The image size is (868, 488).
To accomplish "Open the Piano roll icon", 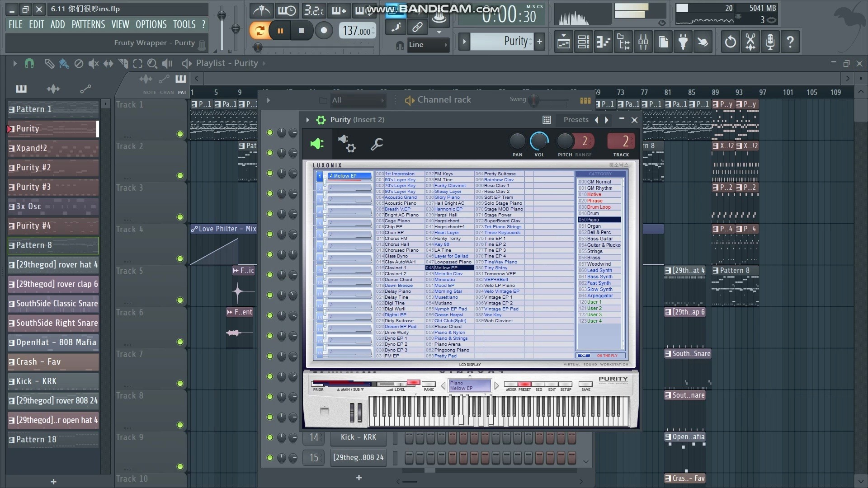I will [x=603, y=42].
